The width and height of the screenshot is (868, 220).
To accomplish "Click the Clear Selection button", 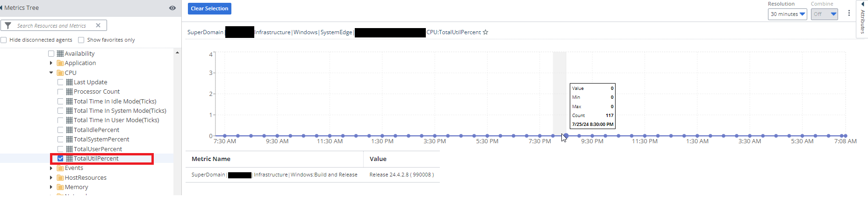I will pos(209,8).
